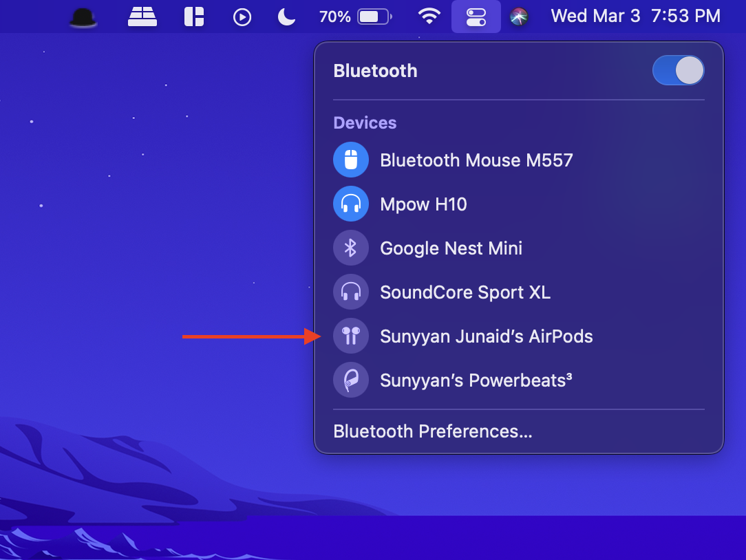Click the stacked trays menu bar icon

point(142,17)
